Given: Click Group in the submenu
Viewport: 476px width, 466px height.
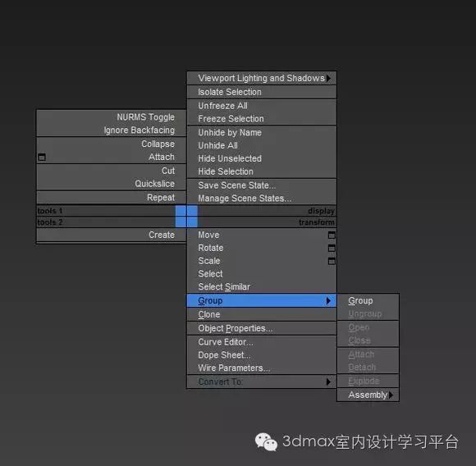Looking at the screenshot, I should pyautogui.click(x=368, y=300).
